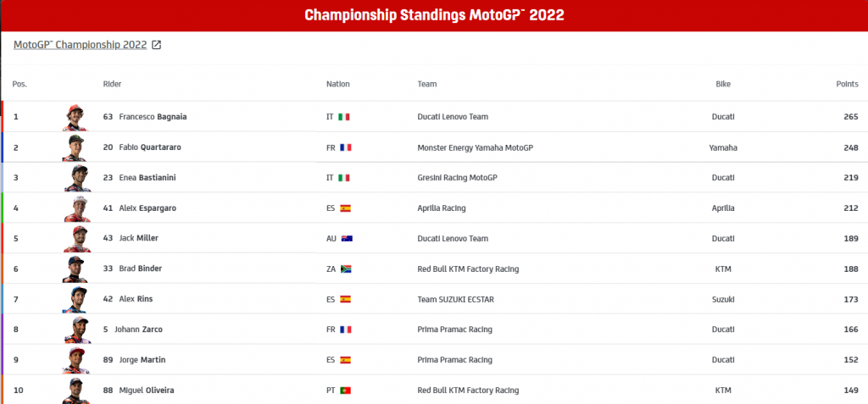This screenshot has width=868, height=404.
Task: Click Jorge Martin's rider photo
Action: (x=75, y=360)
